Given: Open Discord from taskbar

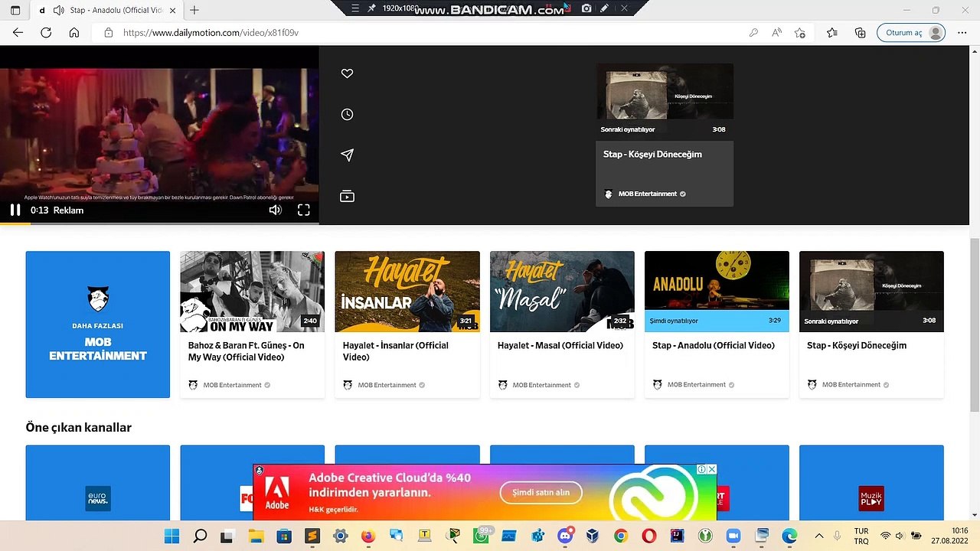Looking at the screenshot, I should pyautogui.click(x=566, y=536).
